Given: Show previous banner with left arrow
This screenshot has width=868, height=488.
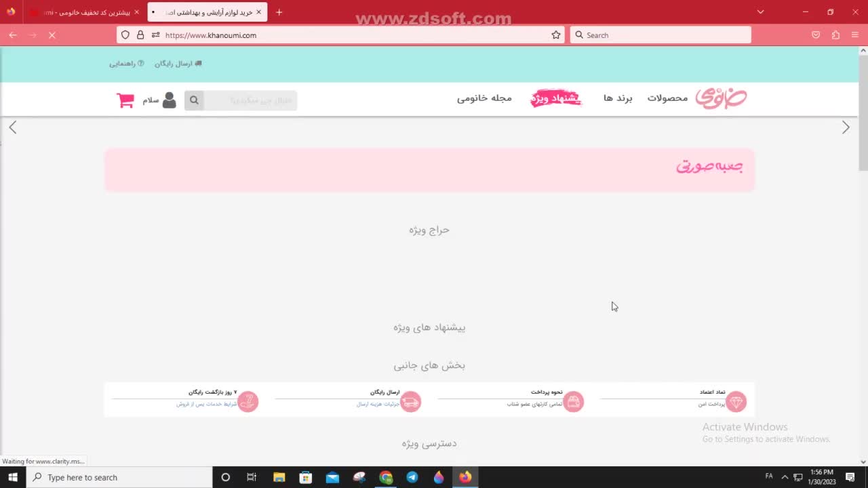Looking at the screenshot, I should (13, 127).
